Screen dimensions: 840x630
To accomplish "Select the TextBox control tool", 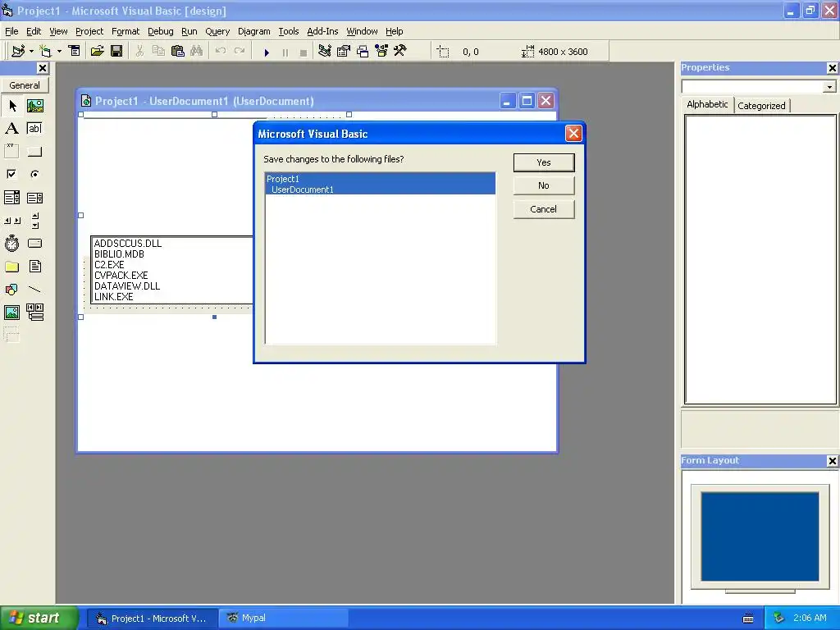I will click(34, 129).
